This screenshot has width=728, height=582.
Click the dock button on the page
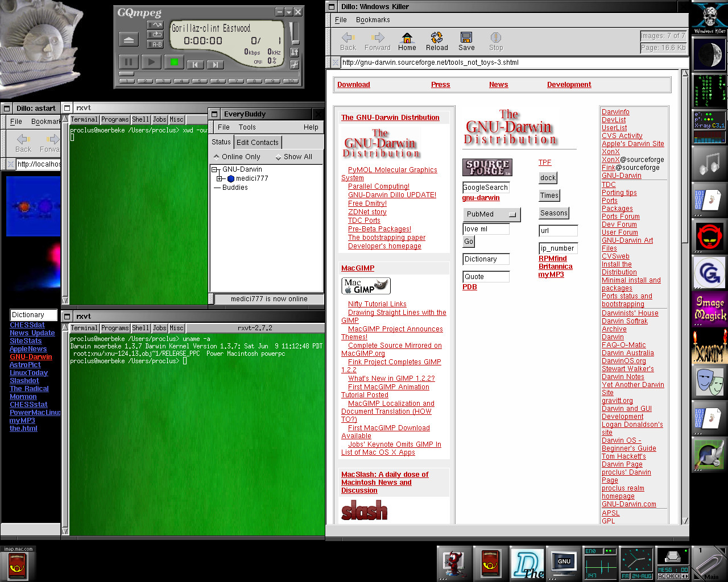pos(548,178)
